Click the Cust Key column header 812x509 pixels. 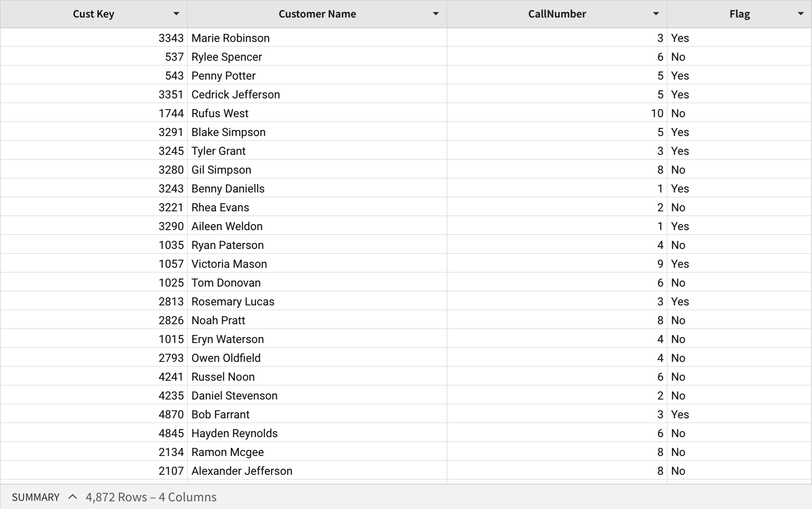coord(94,14)
